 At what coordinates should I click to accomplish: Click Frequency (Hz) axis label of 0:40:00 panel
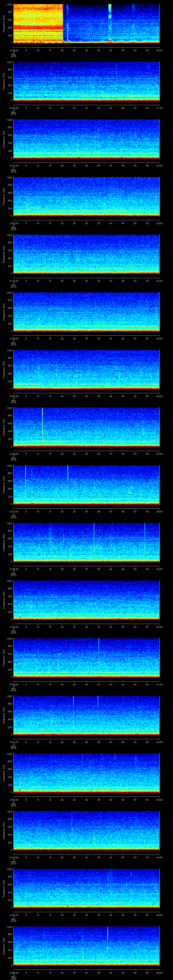[4, 657]
